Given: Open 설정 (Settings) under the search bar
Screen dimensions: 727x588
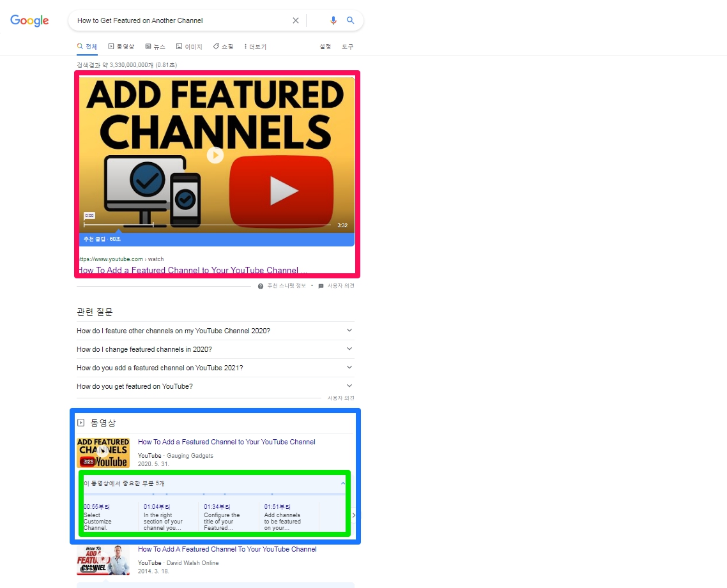Looking at the screenshot, I should tap(325, 47).
